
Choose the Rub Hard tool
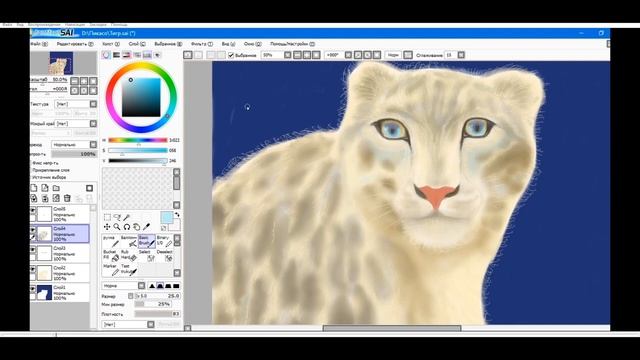[x=129, y=256]
